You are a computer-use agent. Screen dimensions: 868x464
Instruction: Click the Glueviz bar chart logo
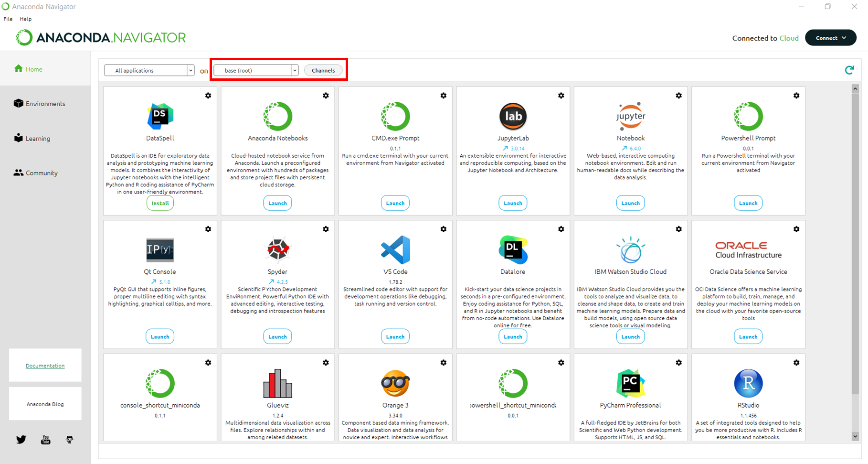click(x=278, y=383)
